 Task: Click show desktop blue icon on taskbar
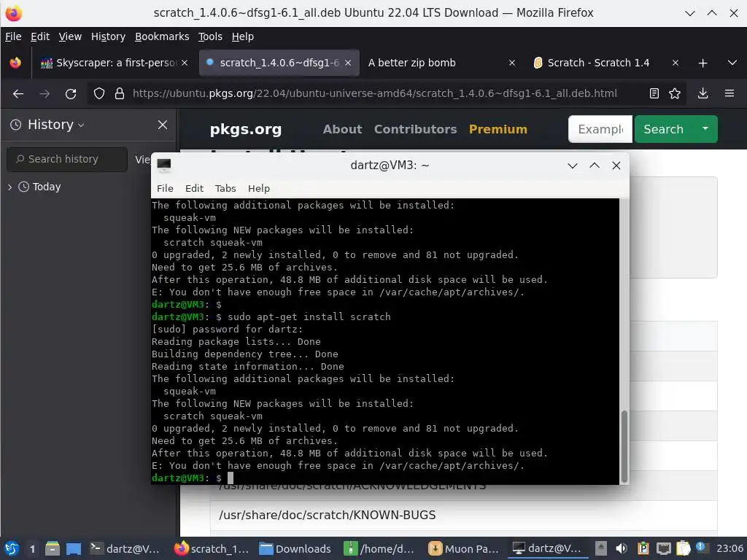(x=74, y=548)
